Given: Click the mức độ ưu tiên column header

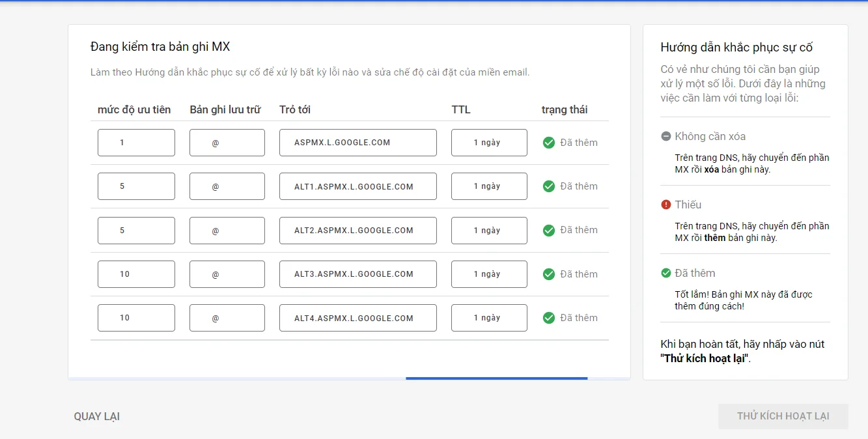Looking at the screenshot, I should tap(134, 109).
